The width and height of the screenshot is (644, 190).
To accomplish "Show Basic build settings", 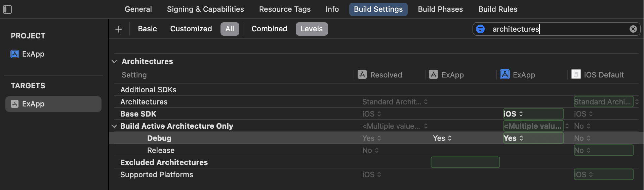I will [147, 29].
